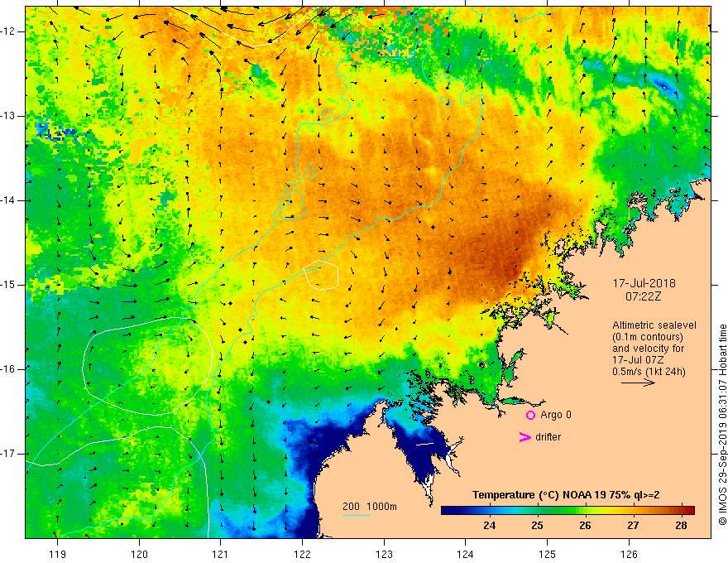Click the 27 tick on the temperature scale
Viewport: 728px width, 563px height.
coord(633,526)
